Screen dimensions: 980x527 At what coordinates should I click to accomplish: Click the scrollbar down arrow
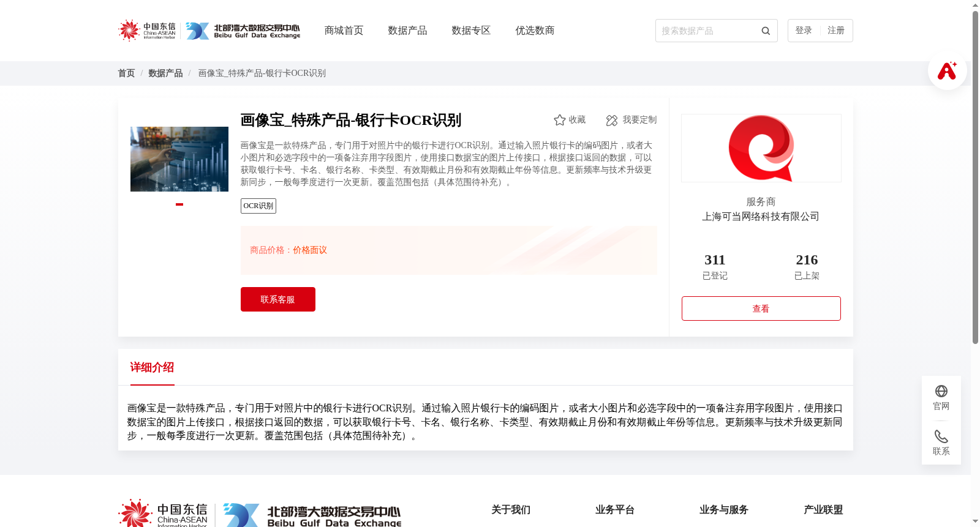click(975, 521)
